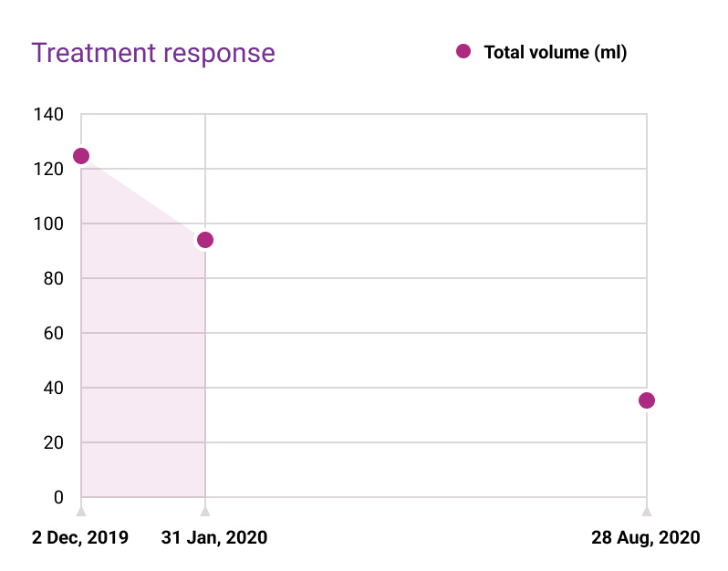The image size is (728, 571).
Task: Click the 60 y-axis label
Action: coord(53,334)
